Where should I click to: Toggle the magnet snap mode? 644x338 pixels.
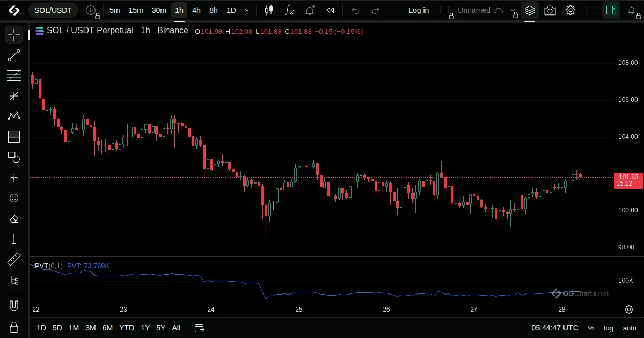pos(14,306)
